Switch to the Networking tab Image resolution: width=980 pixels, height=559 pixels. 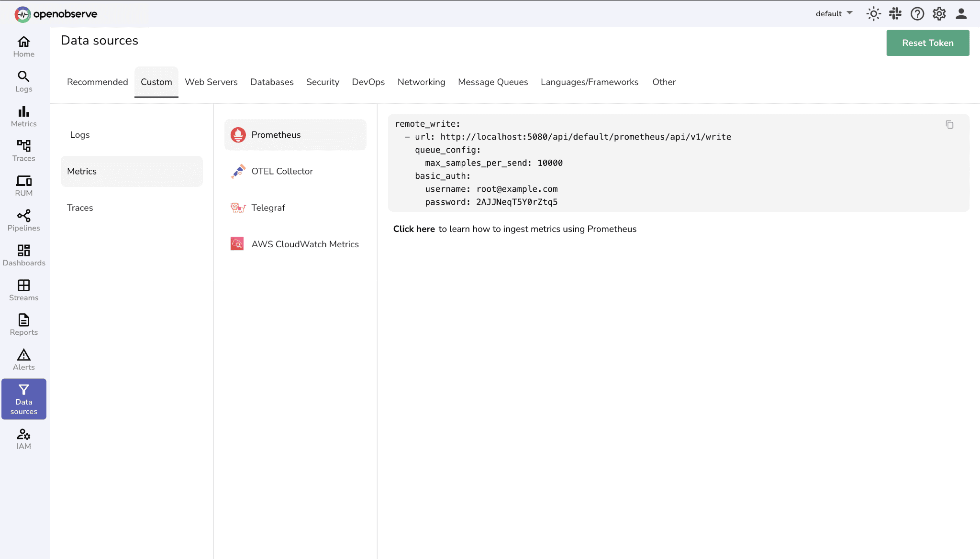click(421, 82)
